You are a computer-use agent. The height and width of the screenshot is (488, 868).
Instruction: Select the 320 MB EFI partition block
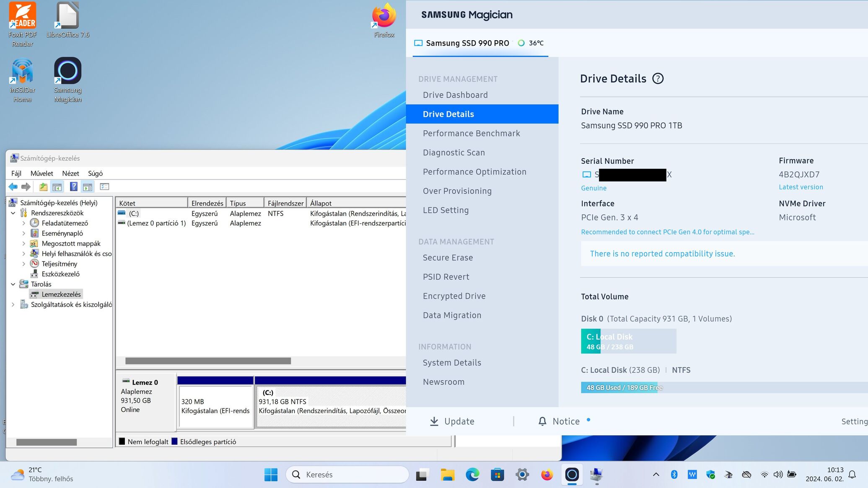click(x=215, y=406)
